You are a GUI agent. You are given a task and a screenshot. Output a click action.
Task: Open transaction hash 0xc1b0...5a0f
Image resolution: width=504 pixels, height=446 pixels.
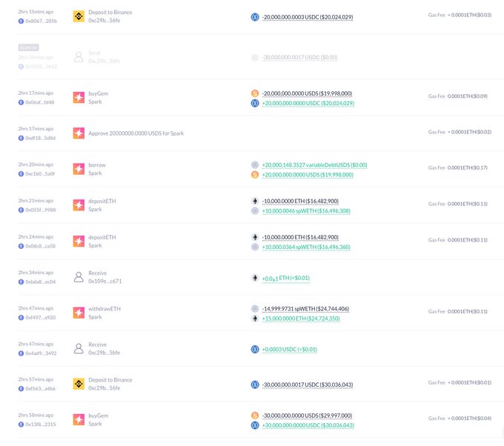(x=40, y=174)
